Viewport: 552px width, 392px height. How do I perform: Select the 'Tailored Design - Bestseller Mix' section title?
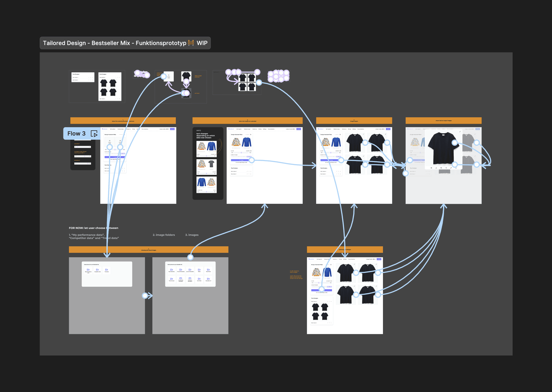[125, 43]
